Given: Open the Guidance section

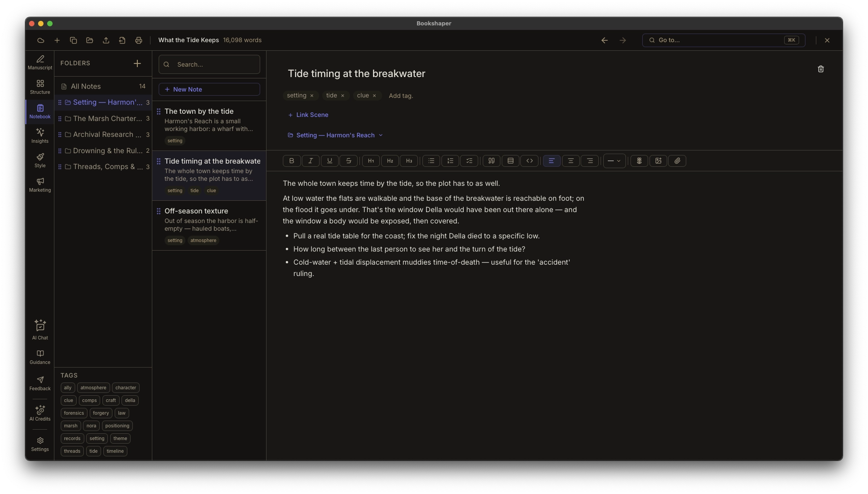Looking at the screenshot, I should 40,357.
